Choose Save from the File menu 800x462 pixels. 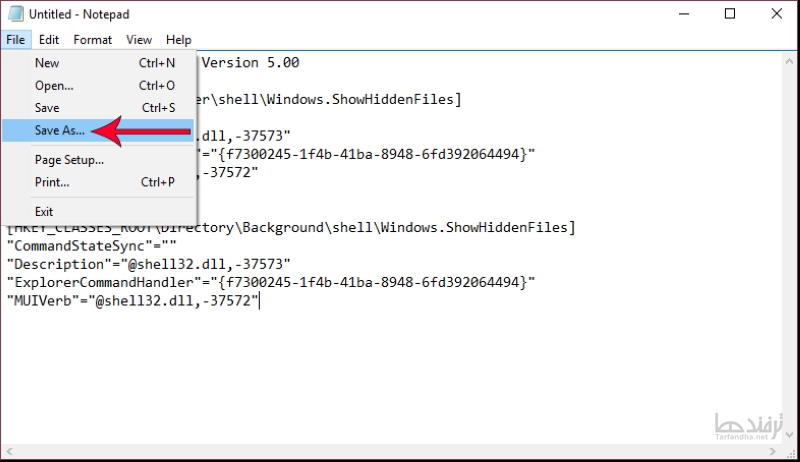pyautogui.click(x=98, y=108)
